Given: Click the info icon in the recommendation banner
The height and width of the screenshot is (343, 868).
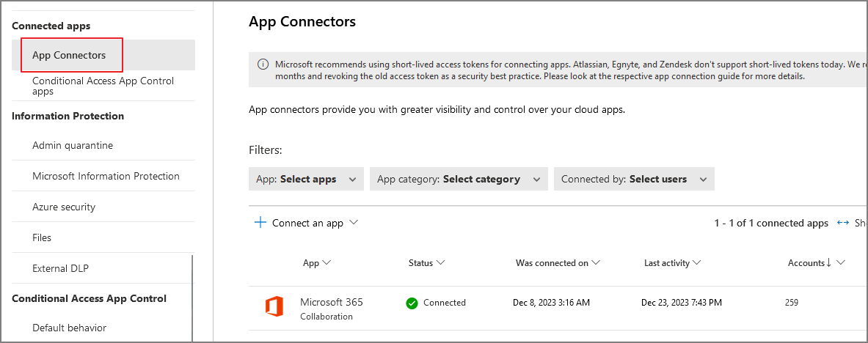Looking at the screenshot, I should 263,64.
